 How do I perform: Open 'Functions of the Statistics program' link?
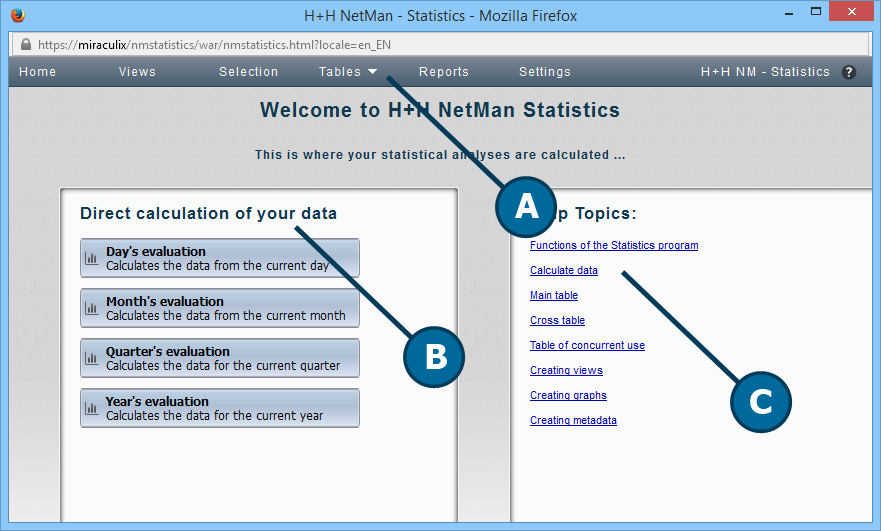click(614, 246)
